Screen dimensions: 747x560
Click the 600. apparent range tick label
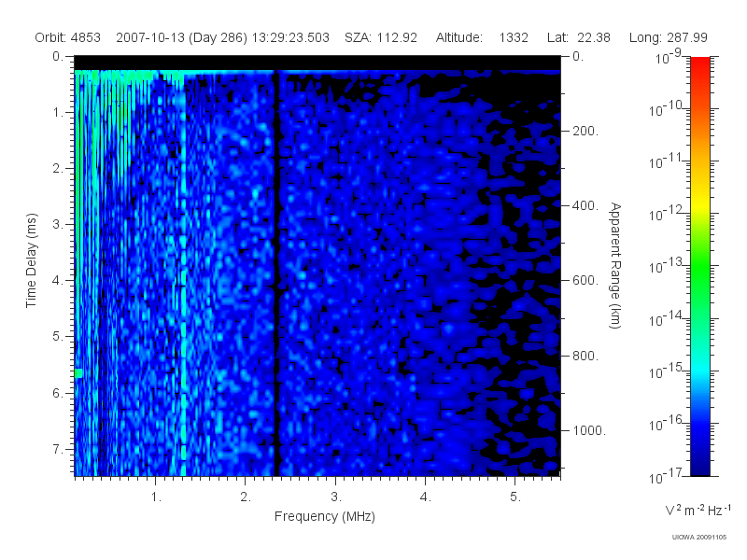point(585,281)
